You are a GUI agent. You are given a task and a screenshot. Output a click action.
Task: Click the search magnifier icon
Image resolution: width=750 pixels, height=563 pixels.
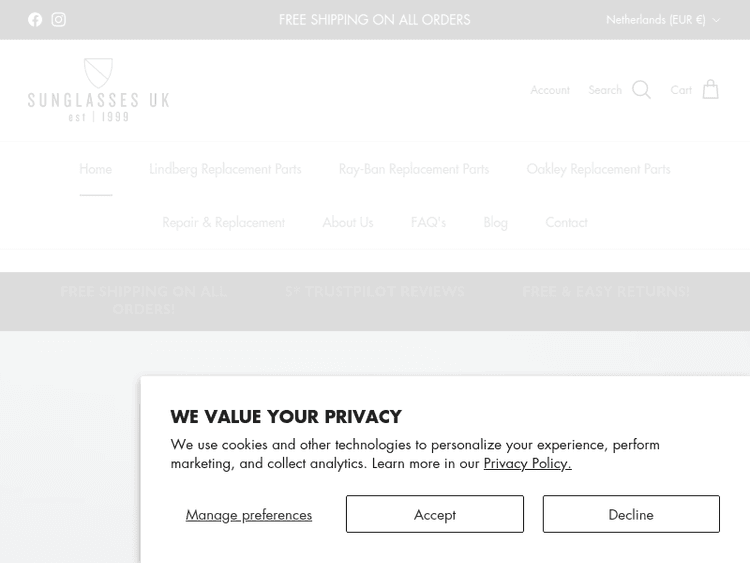coord(641,90)
